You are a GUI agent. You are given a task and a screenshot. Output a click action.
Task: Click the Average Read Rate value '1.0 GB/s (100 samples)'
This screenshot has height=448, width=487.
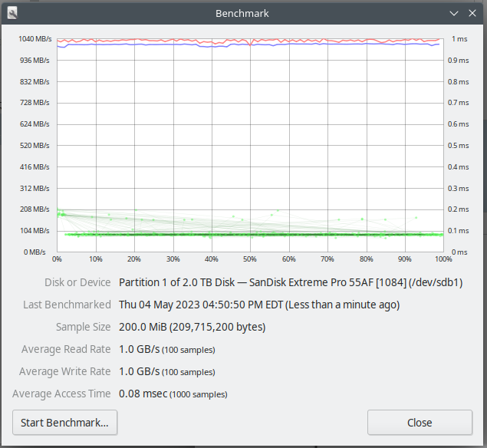click(166, 349)
